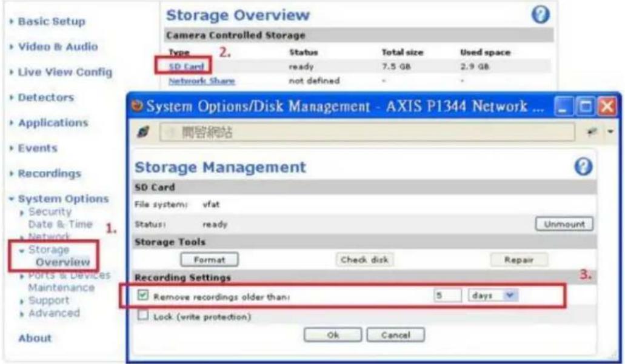Image resolution: width=625 pixels, height=364 pixels.
Task: Expand Events menu
Action: point(34,148)
